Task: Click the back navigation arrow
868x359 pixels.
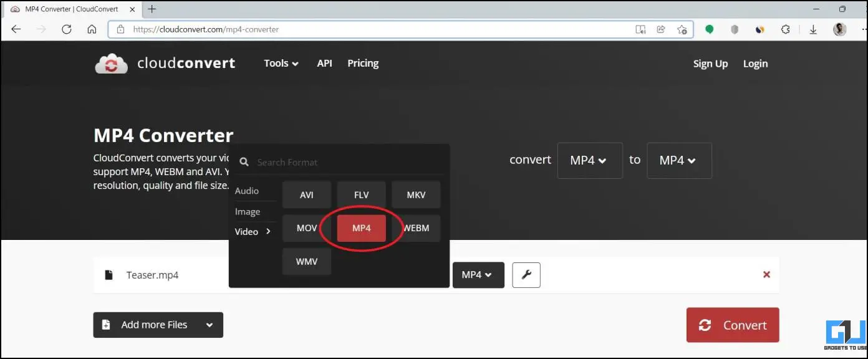Action: [x=16, y=29]
